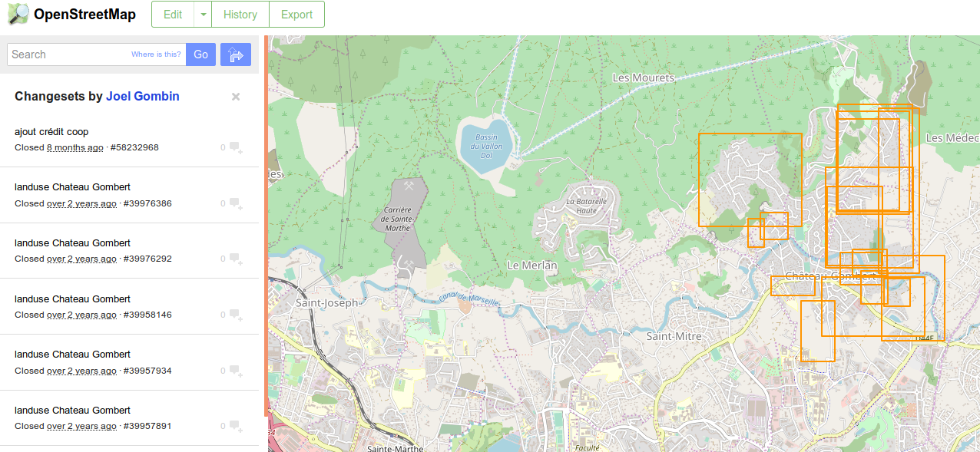
Task: Click the quarry icon at Carrière de Sainte-Marthe
Action: pyautogui.click(x=409, y=186)
